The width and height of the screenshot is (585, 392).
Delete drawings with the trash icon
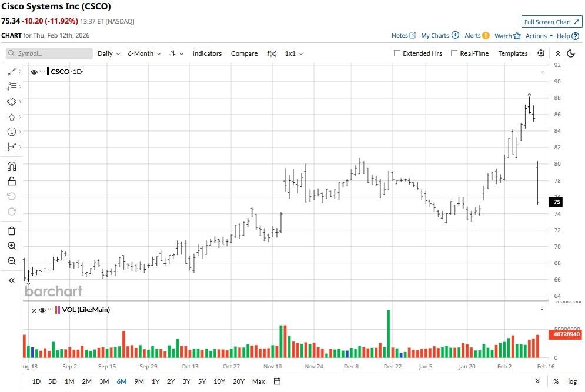click(12, 231)
